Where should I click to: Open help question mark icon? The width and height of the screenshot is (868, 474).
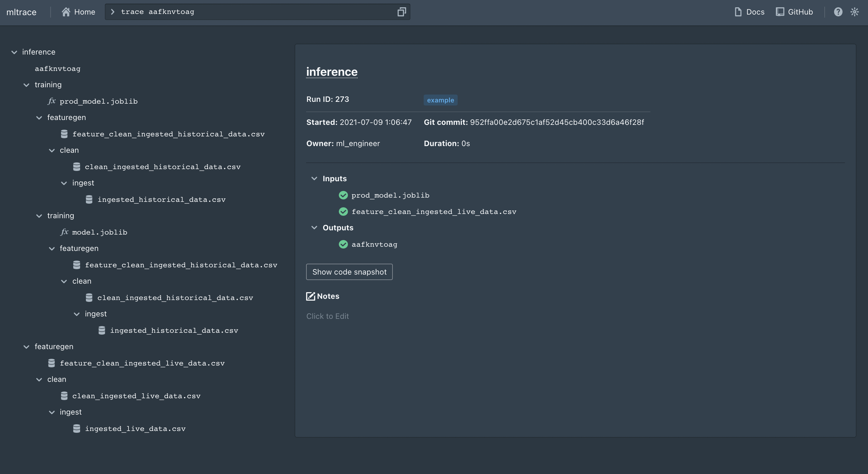838,12
